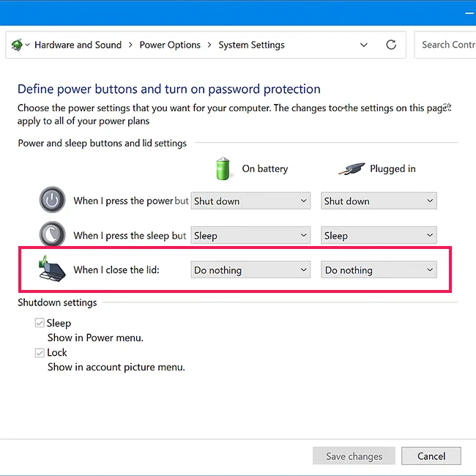Screen dimensions: 476x476
Task: Click 'When I close the lid:' label
Action: click(116, 270)
